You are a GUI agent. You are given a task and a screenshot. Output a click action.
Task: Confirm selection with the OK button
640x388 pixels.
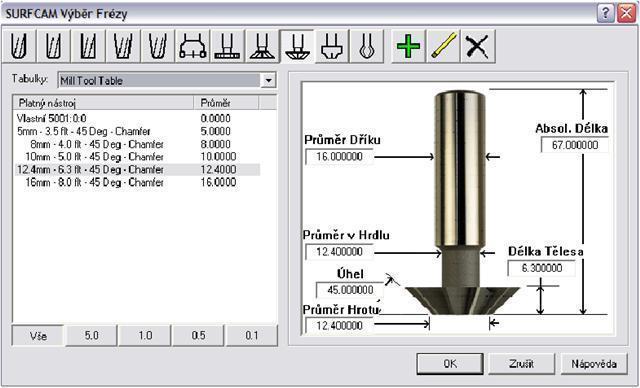click(x=450, y=364)
